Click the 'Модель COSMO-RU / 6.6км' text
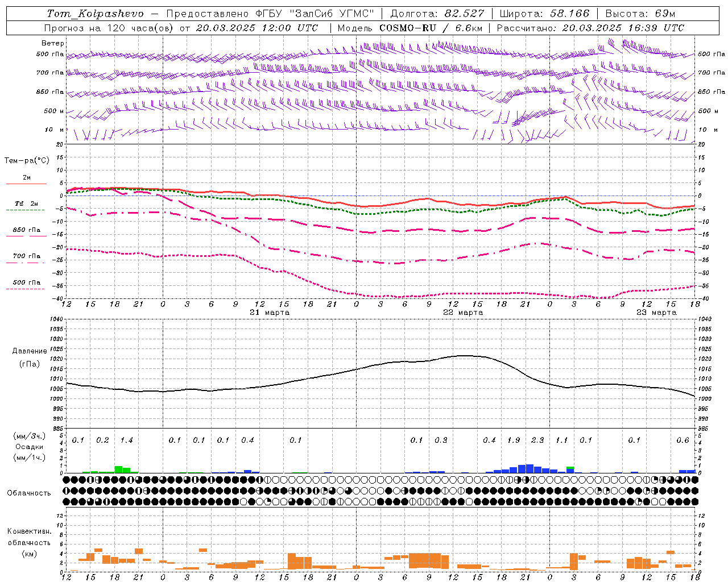This screenshot has height=582, width=728. 410,28
